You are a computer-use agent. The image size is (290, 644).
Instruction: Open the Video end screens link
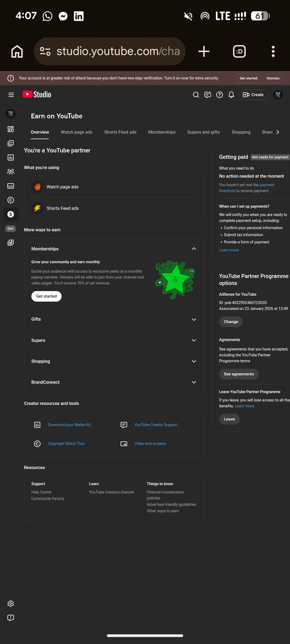tap(150, 444)
